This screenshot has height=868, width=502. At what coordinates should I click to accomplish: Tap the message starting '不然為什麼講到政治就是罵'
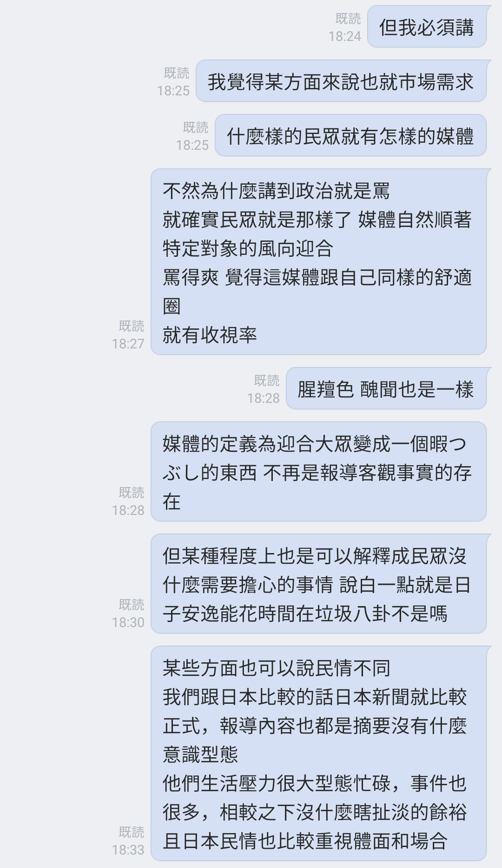tap(318, 262)
